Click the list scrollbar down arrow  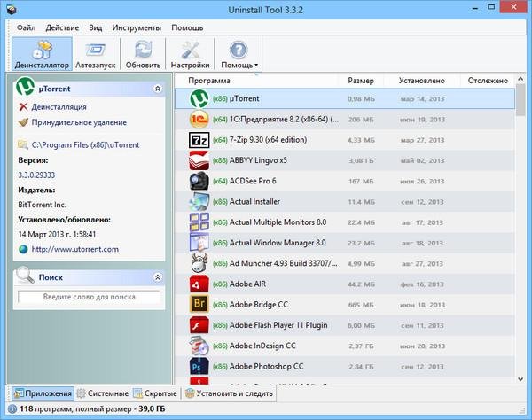520,379
